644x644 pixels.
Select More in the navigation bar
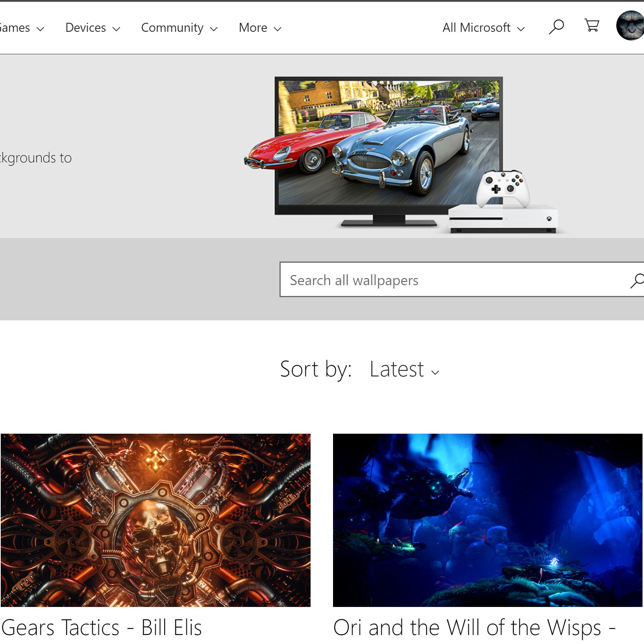(253, 27)
